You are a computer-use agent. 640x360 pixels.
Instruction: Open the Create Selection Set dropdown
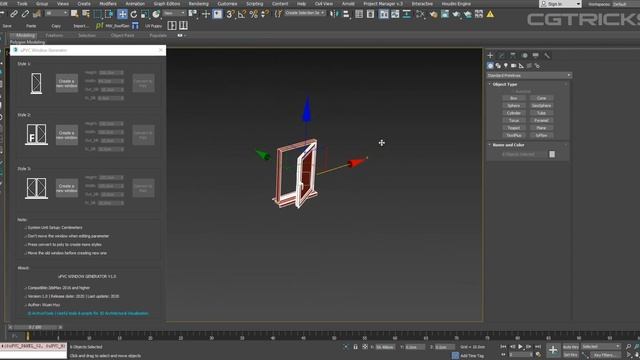point(305,13)
